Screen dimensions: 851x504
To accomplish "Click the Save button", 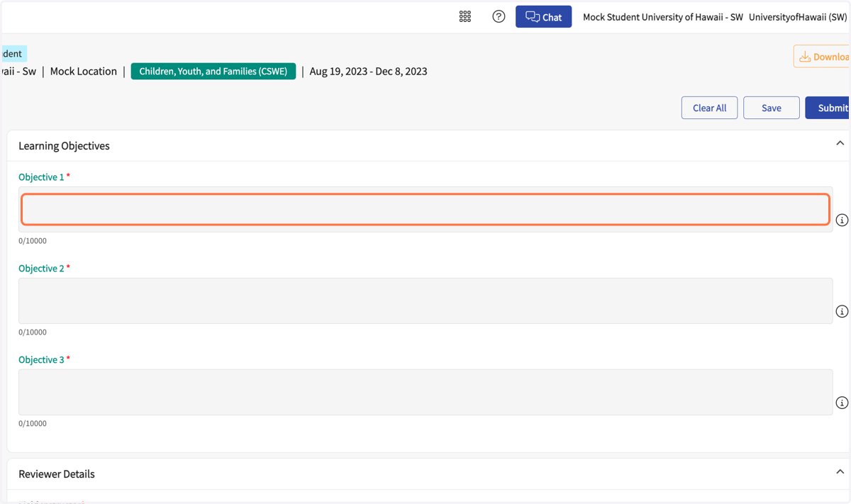I will (772, 108).
